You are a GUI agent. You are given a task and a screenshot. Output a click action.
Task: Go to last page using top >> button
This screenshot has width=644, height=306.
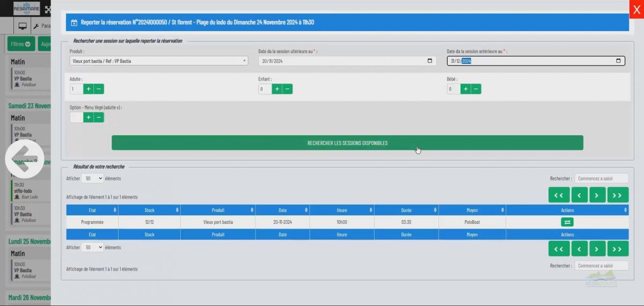(x=618, y=195)
